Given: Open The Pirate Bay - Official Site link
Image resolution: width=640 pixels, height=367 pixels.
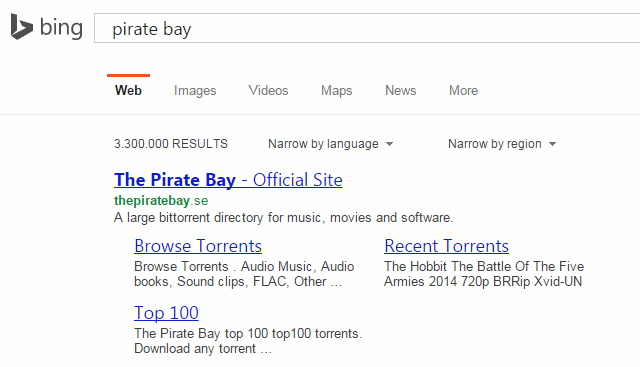Looking at the screenshot, I should (228, 180).
